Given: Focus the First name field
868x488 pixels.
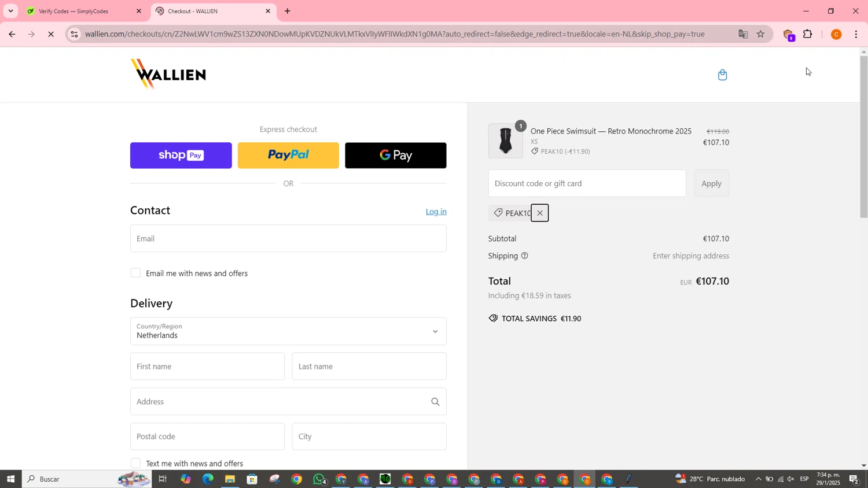Looking at the screenshot, I should pyautogui.click(x=207, y=367).
